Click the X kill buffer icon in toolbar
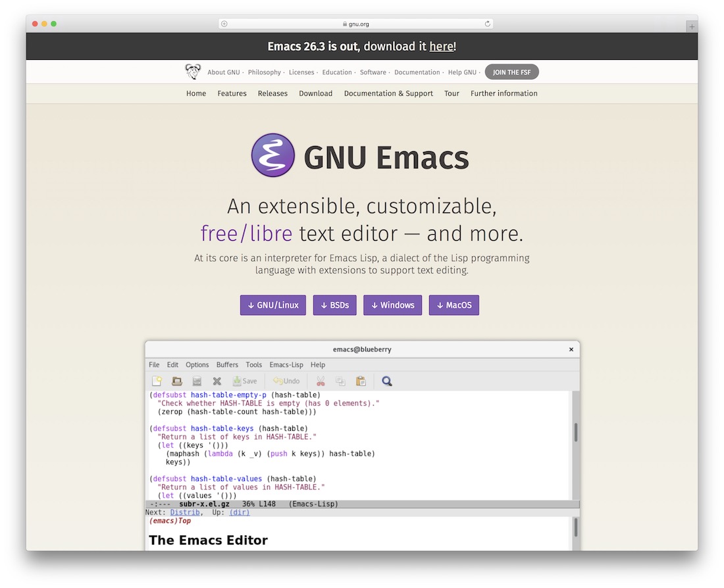724x588 pixels. click(217, 381)
